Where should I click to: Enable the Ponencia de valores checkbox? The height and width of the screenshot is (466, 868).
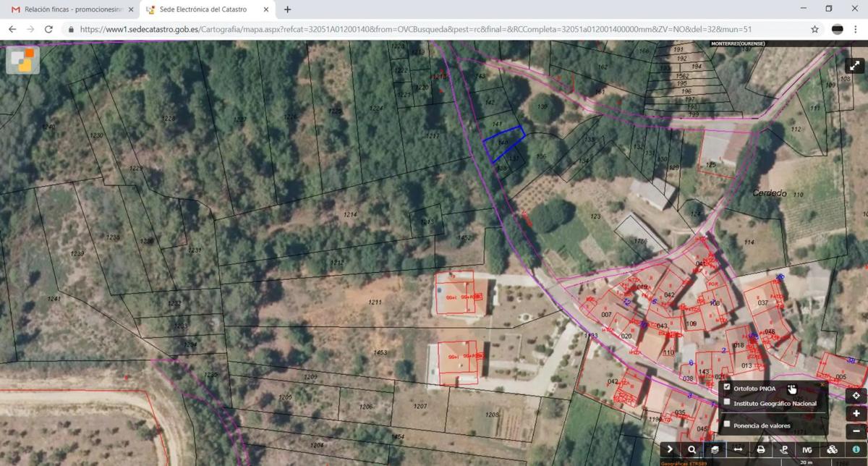click(x=727, y=425)
